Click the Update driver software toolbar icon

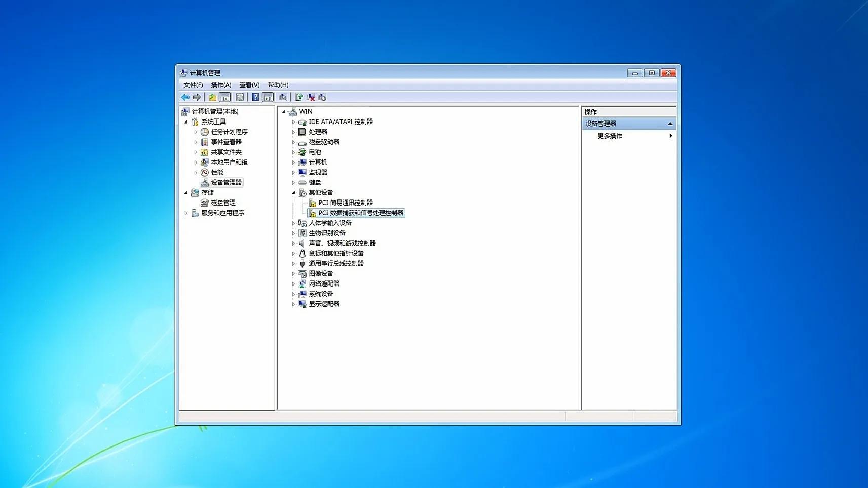tap(299, 97)
